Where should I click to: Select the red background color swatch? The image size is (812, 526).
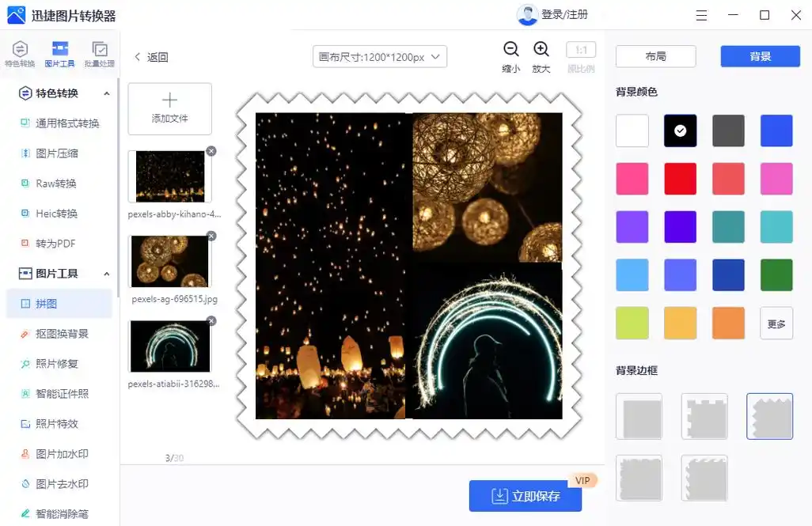[x=681, y=178]
